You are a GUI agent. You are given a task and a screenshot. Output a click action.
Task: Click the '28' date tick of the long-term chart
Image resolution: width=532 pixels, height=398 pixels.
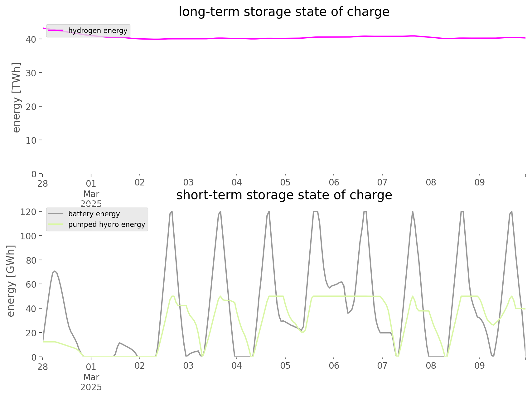point(43,183)
